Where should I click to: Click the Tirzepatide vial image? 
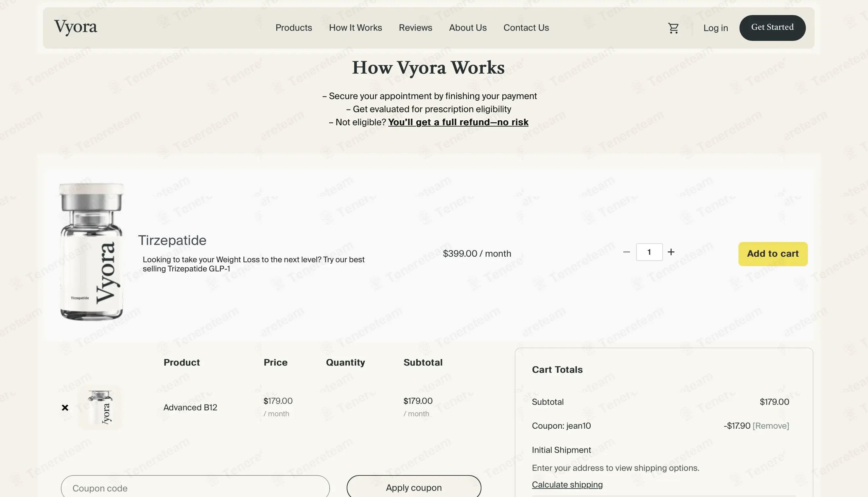(92, 252)
